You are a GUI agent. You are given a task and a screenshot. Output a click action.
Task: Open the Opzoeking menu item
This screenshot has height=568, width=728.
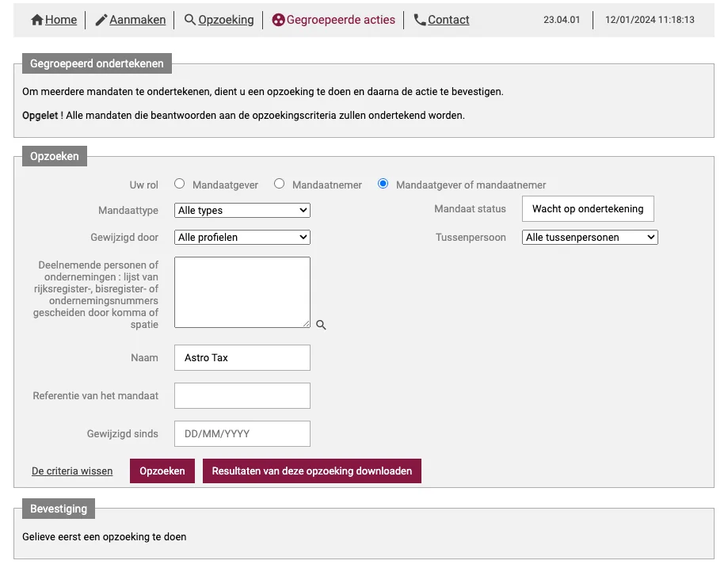click(226, 20)
